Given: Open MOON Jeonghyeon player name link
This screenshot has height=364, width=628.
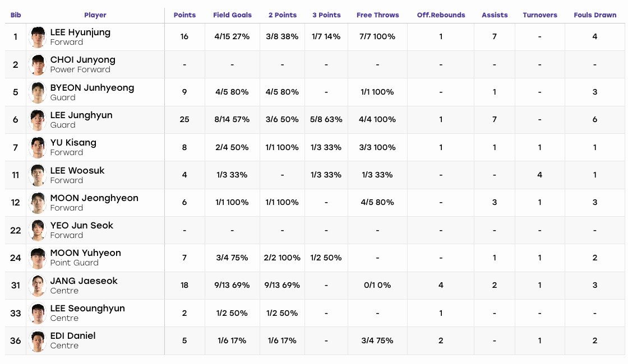Looking at the screenshot, I should (94, 198).
